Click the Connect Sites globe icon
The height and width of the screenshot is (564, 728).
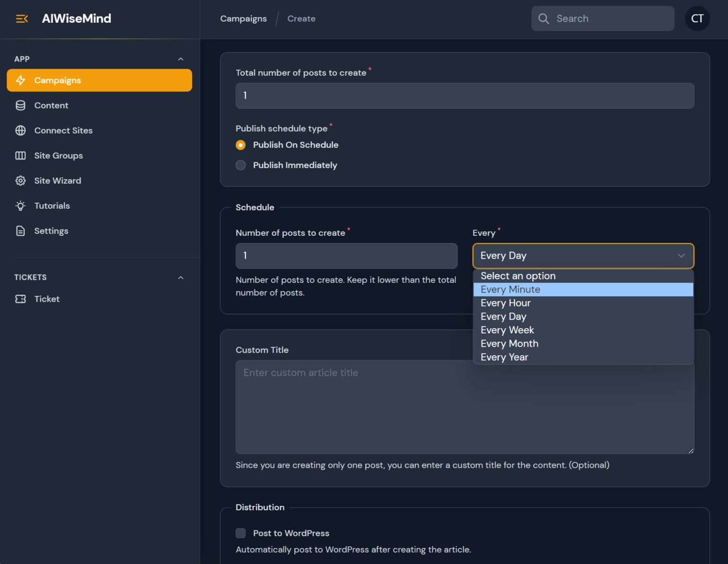coord(20,130)
